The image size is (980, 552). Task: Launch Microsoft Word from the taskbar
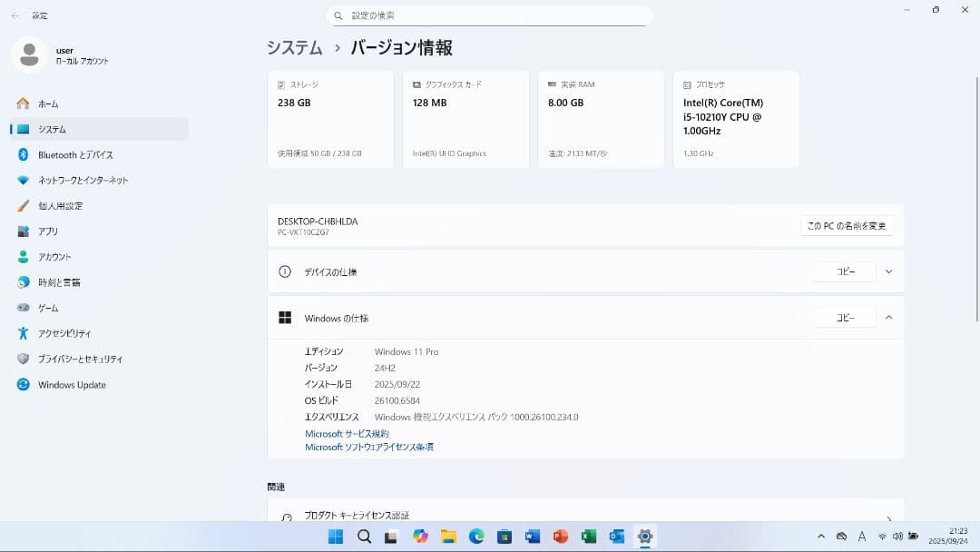click(531, 537)
